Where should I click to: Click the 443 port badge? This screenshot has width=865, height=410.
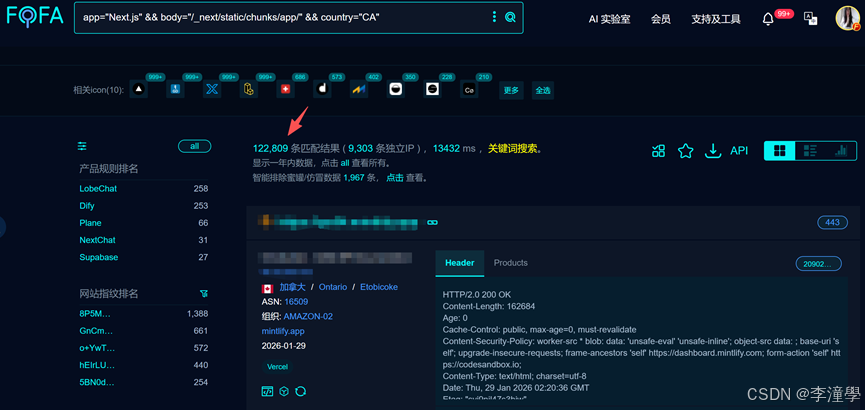832,222
